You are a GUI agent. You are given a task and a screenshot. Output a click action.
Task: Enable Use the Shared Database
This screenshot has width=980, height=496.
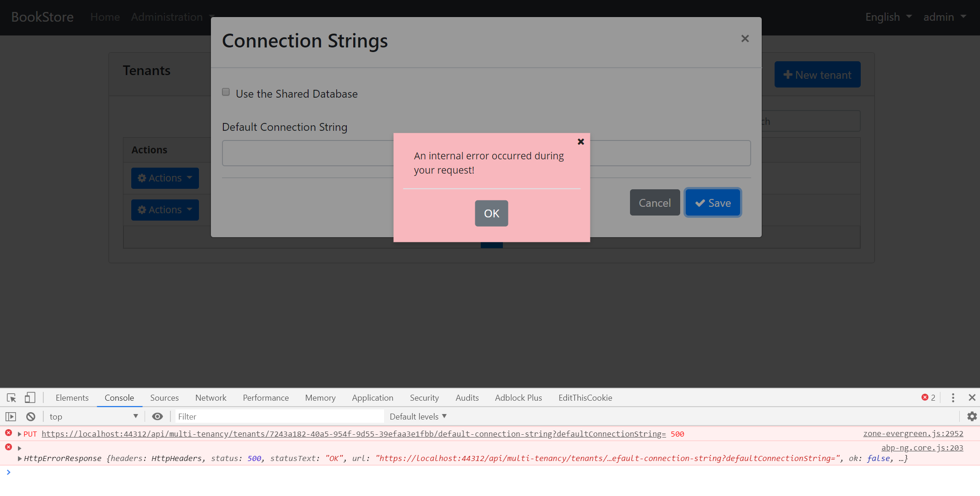click(x=226, y=92)
